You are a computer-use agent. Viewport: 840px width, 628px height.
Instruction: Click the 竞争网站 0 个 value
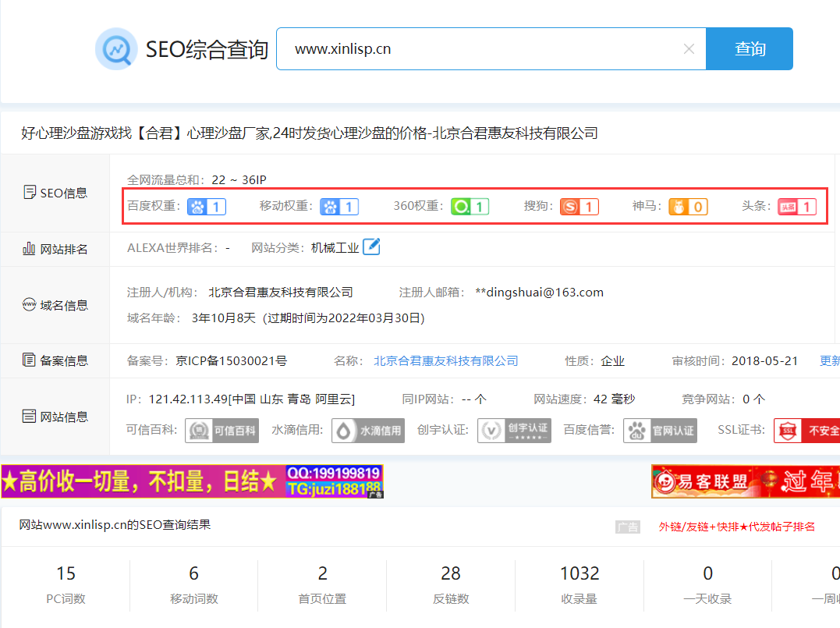click(753, 399)
